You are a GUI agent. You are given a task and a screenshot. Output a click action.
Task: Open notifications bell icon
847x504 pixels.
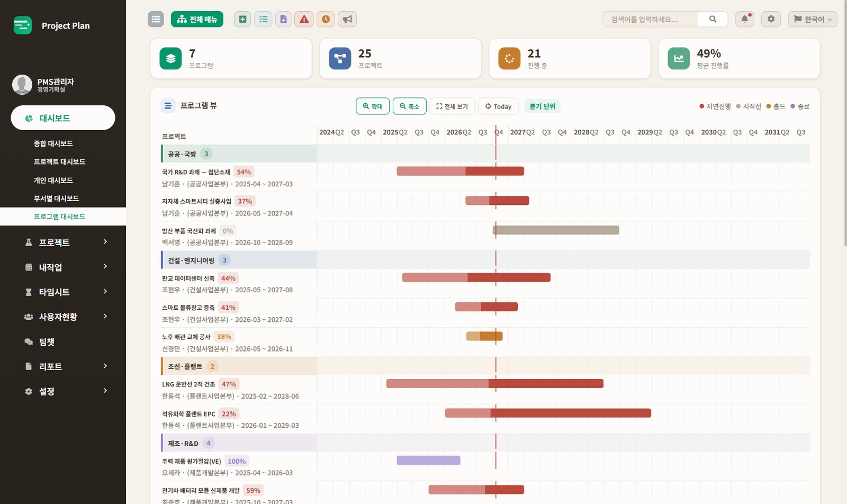tap(745, 19)
